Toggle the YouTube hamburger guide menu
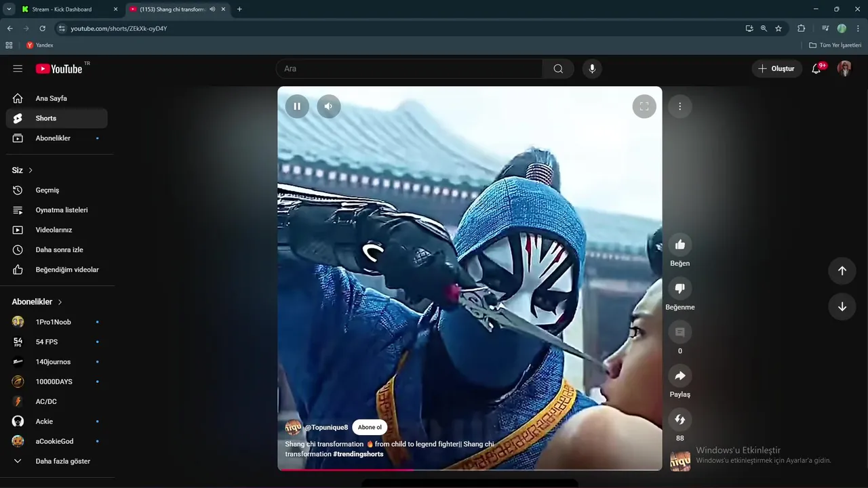 point(18,68)
